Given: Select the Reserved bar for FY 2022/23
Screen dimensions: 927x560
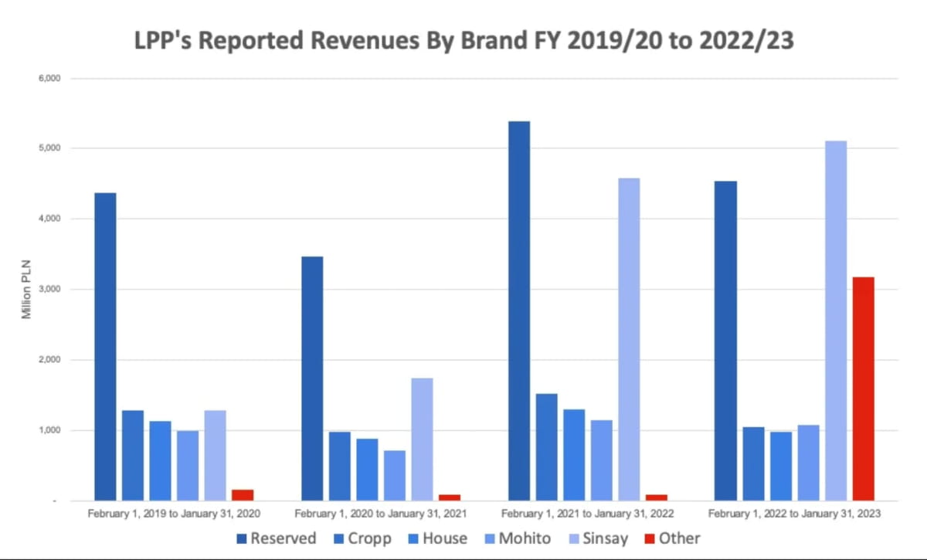Looking at the screenshot, I should point(726,341).
